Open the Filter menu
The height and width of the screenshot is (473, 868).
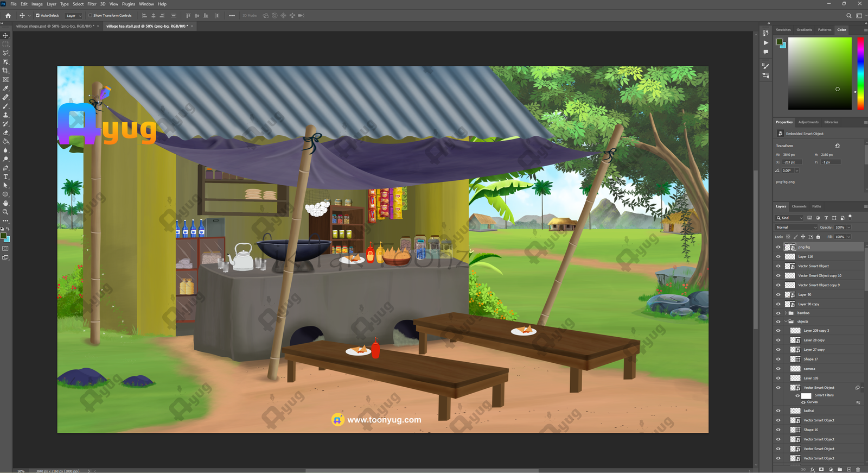92,4
